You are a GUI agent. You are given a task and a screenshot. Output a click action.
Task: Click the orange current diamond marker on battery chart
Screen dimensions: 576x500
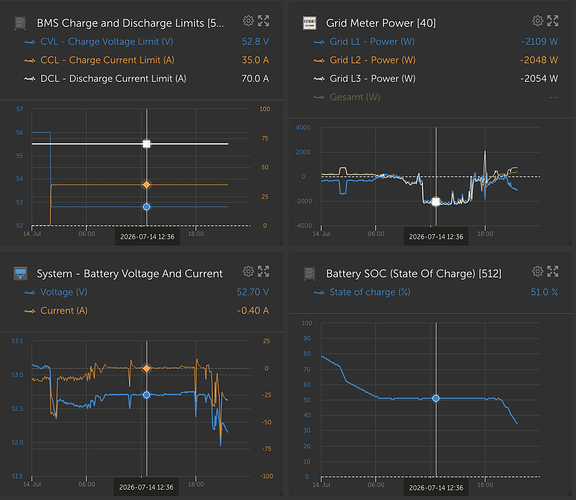click(147, 368)
